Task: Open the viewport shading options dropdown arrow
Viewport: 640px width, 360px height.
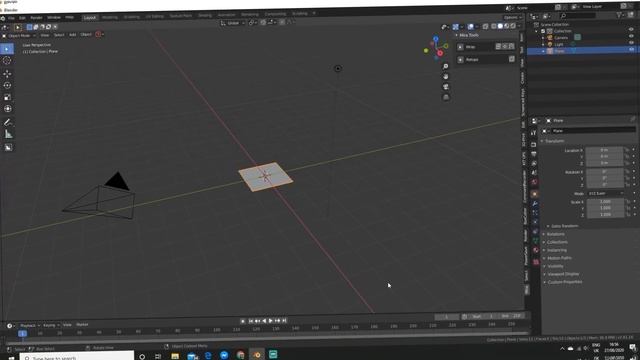Action: coord(519,26)
